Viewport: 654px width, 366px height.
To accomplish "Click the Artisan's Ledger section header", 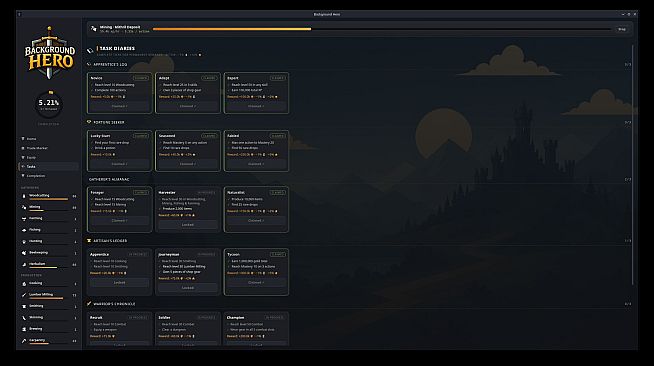I will click(x=110, y=241).
